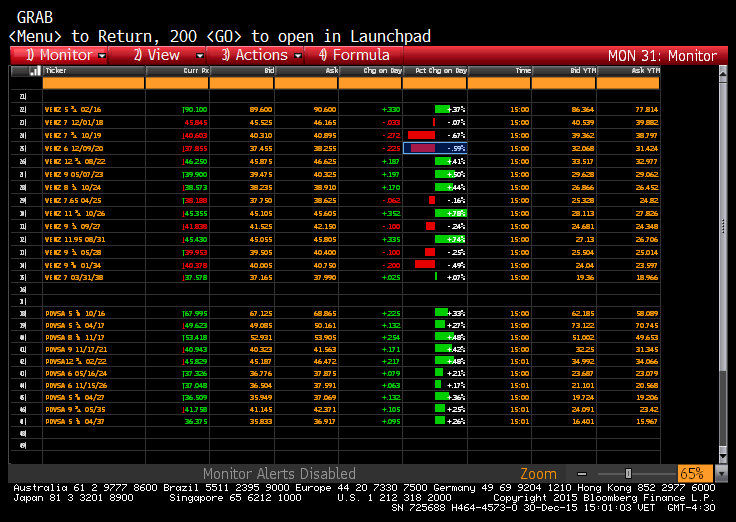Select the VENZ 7.65 04/25 ticker

point(73,200)
